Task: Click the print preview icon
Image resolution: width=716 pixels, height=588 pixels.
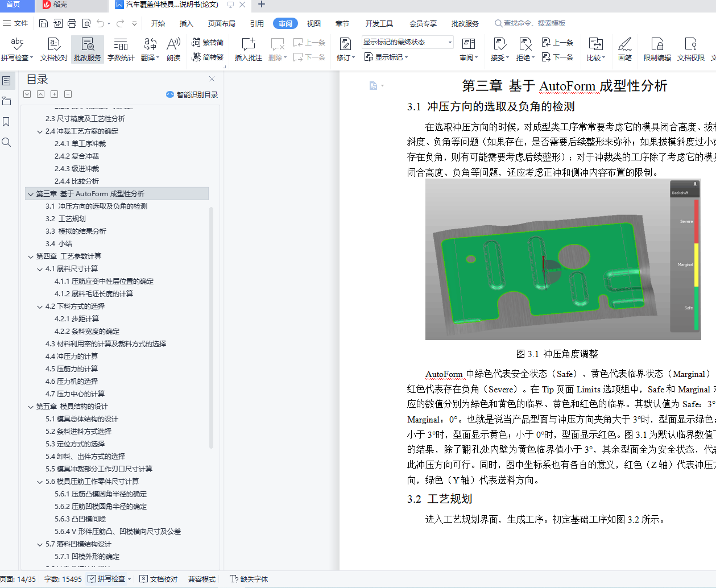Action: click(x=86, y=23)
